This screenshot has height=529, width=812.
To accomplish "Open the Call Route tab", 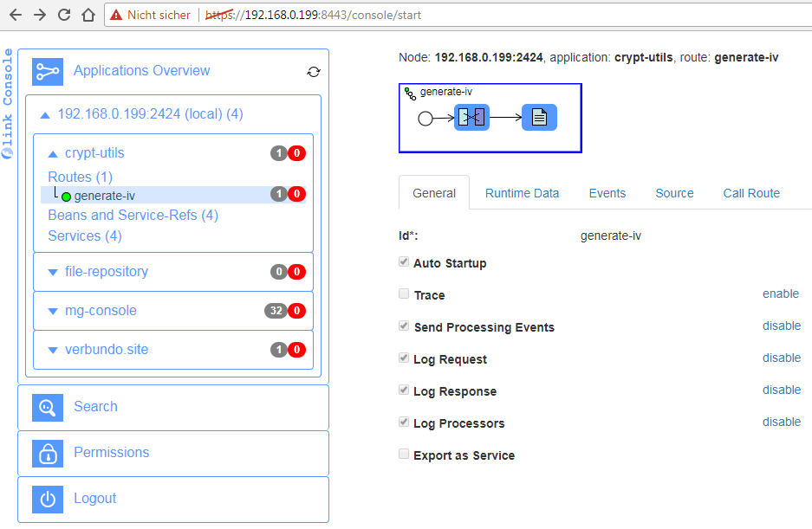I will click(751, 193).
